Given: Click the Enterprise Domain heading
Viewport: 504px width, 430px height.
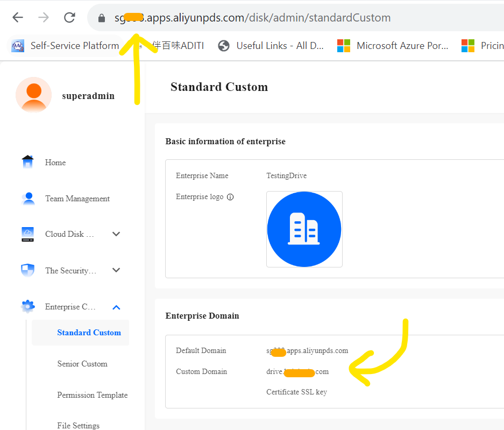Looking at the screenshot, I should 202,316.
